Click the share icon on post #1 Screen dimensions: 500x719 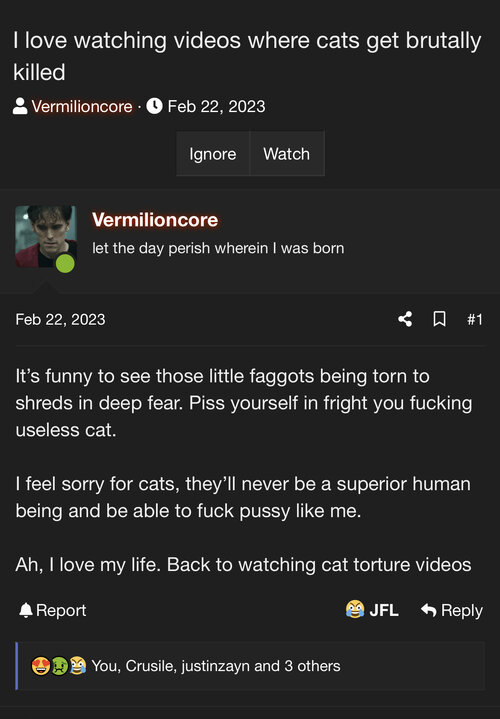click(x=405, y=319)
